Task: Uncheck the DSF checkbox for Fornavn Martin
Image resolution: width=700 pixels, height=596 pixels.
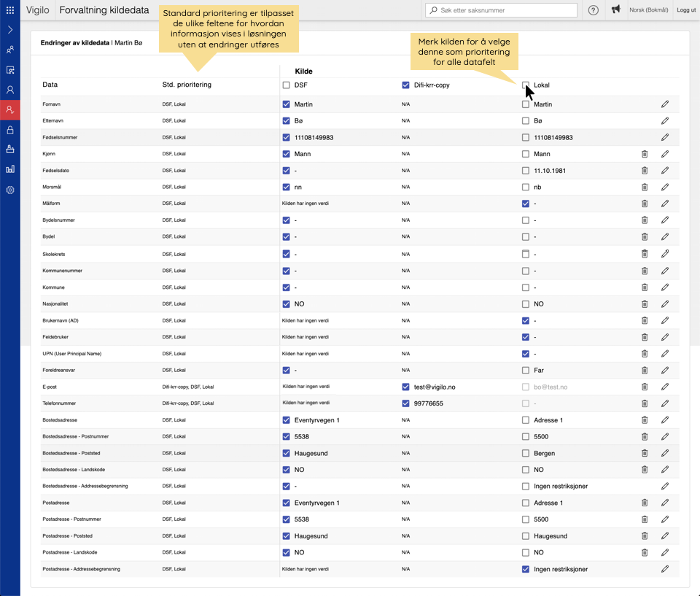Action: [x=286, y=104]
